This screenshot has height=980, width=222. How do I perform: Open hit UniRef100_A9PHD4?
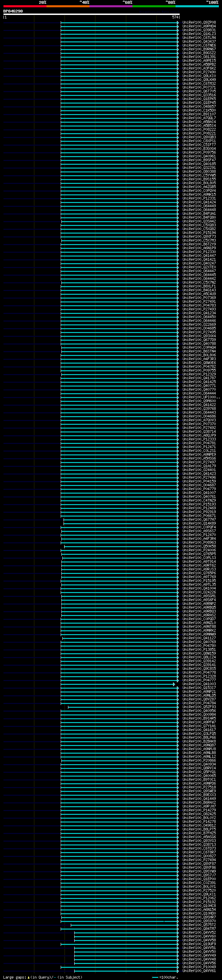tap(199, 26)
